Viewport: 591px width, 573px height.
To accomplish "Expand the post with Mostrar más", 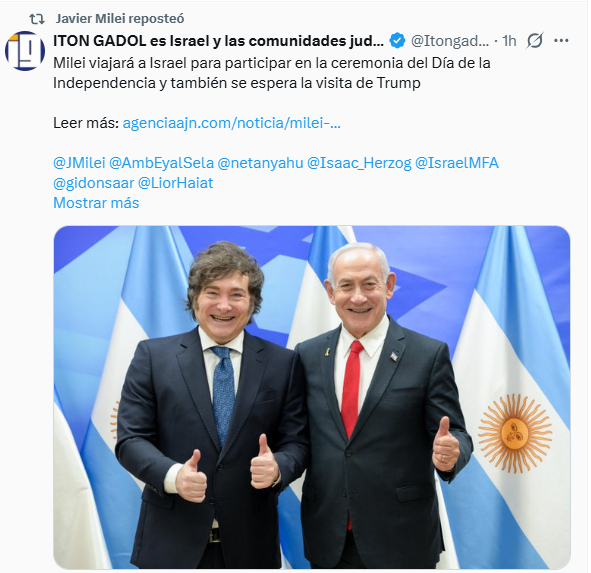I will (96, 203).
